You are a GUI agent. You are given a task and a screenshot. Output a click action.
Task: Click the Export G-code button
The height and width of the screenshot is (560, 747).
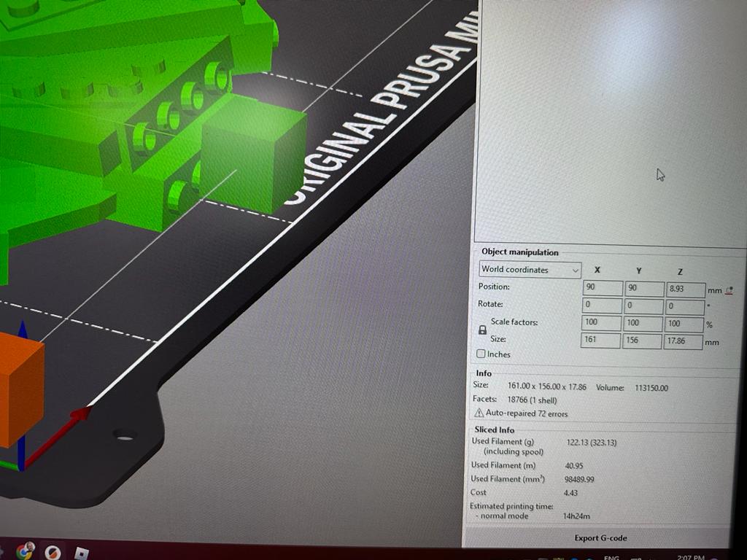click(600, 537)
